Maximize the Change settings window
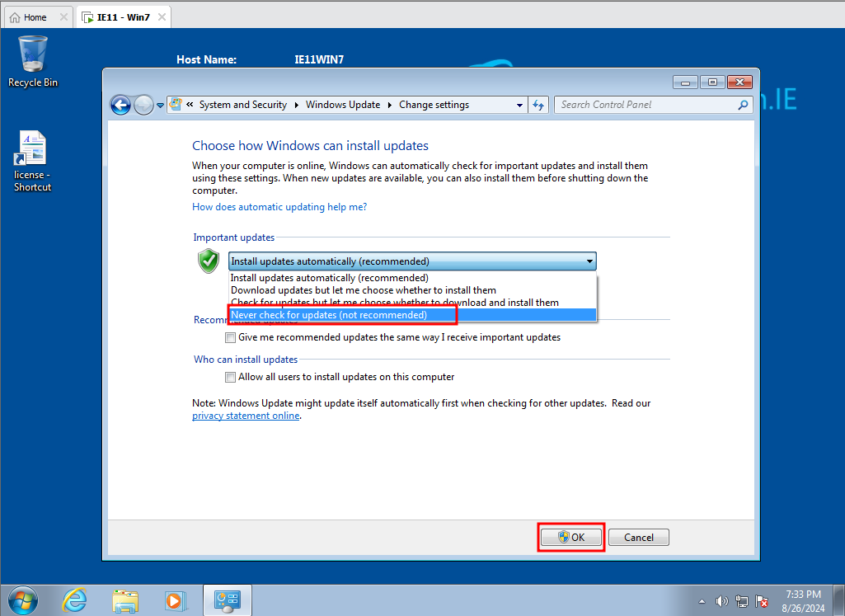845x616 pixels. [x=712, y=82]
